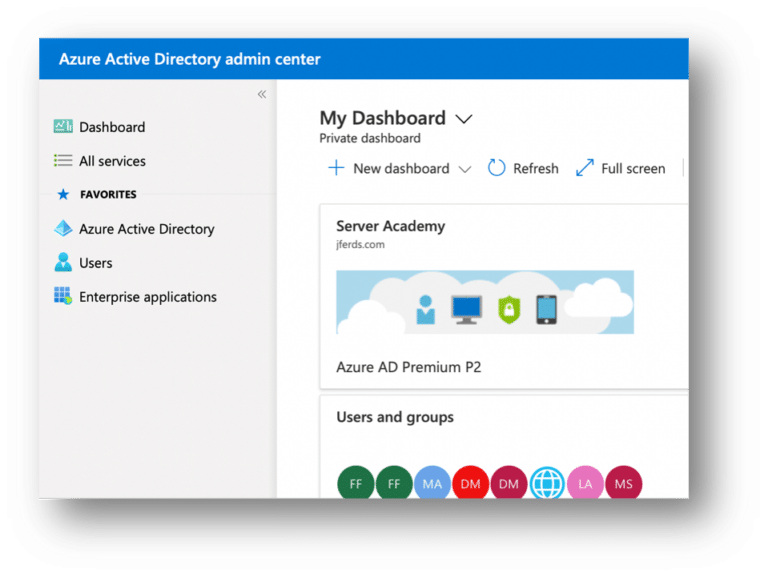Select the LA pink user avatar

[585, 484]
